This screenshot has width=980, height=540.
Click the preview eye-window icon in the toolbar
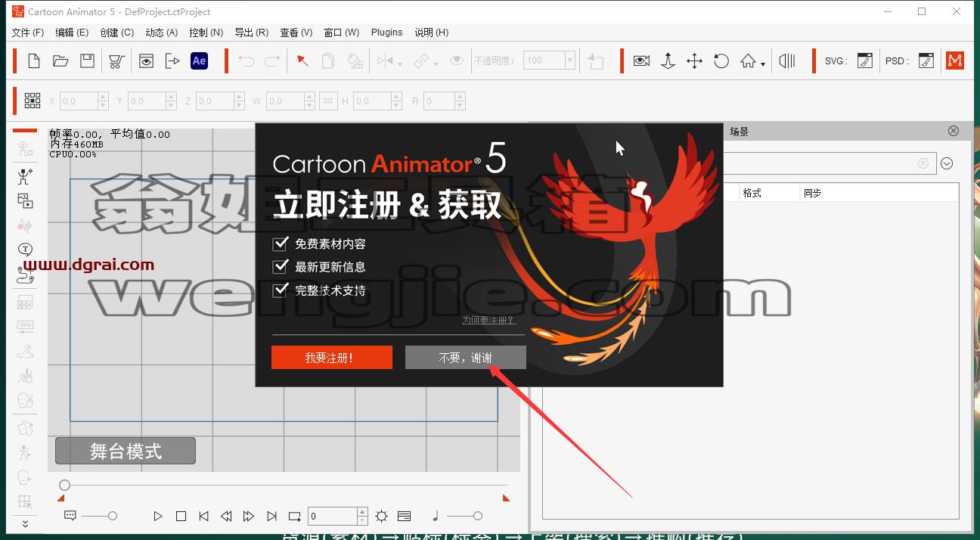[x=146, y=61]
